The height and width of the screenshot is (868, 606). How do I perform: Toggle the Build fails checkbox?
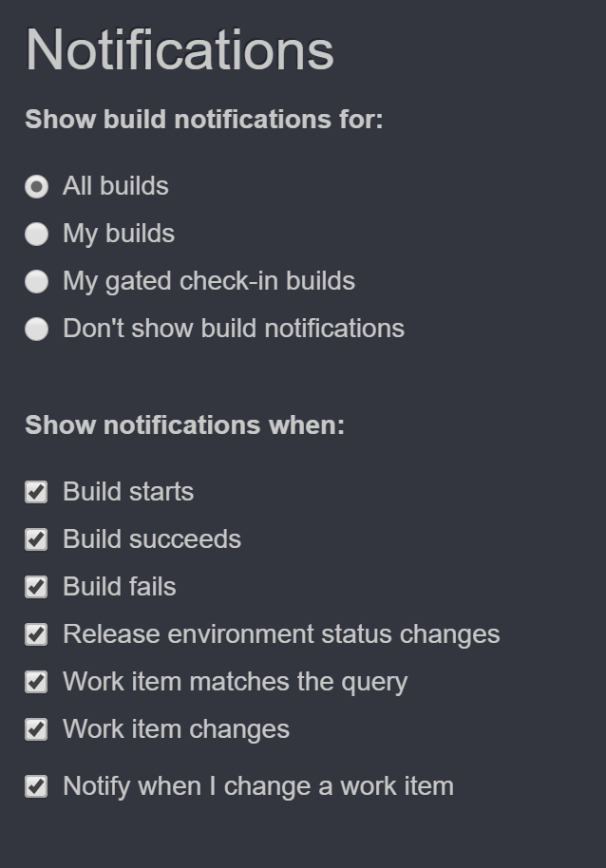click(x=36, y=587)
